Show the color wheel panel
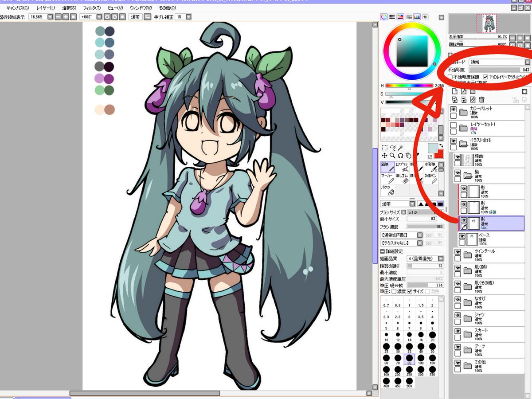The width and height of the screenshot is (532, 399). [384, 17]
